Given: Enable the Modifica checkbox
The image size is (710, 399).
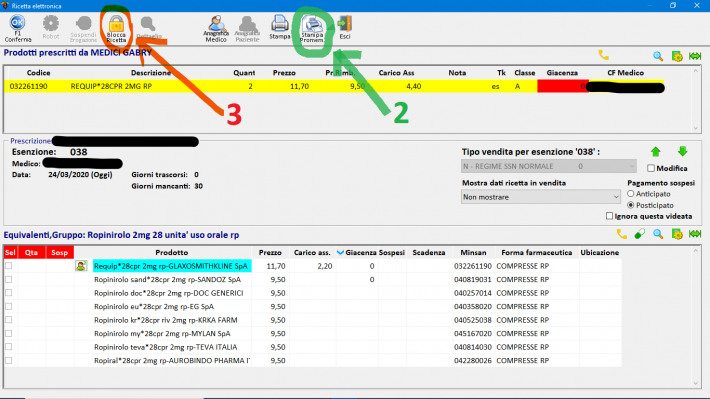Looking at the screenshot, I should 651,168.
